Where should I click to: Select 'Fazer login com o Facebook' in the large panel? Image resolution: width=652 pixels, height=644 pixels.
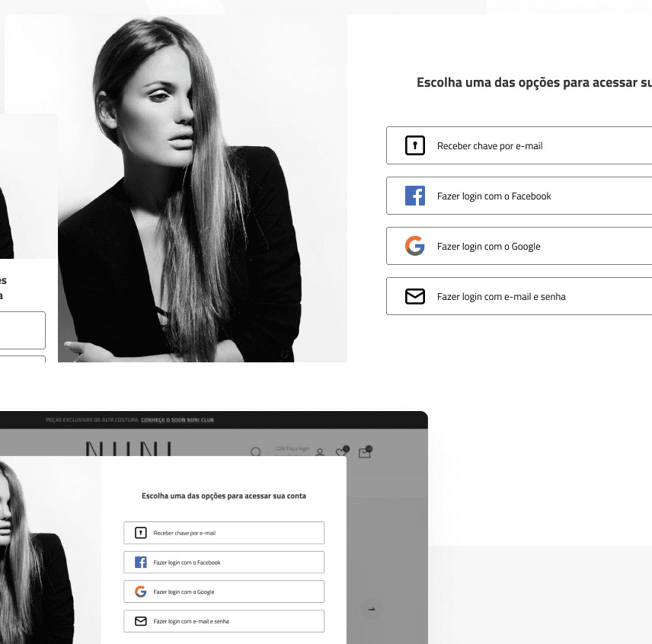pyautogui.click(x=519, y=196)
